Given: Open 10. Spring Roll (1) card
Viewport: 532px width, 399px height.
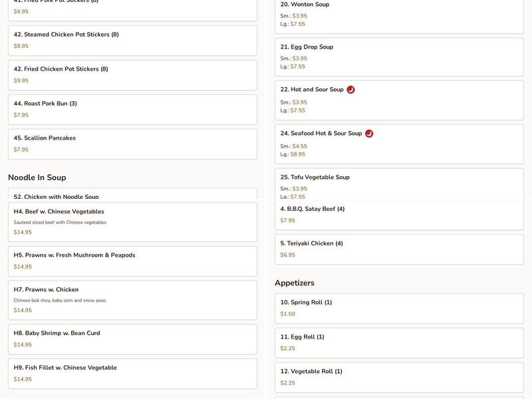Looking at the screenshot, I should 399,309.
